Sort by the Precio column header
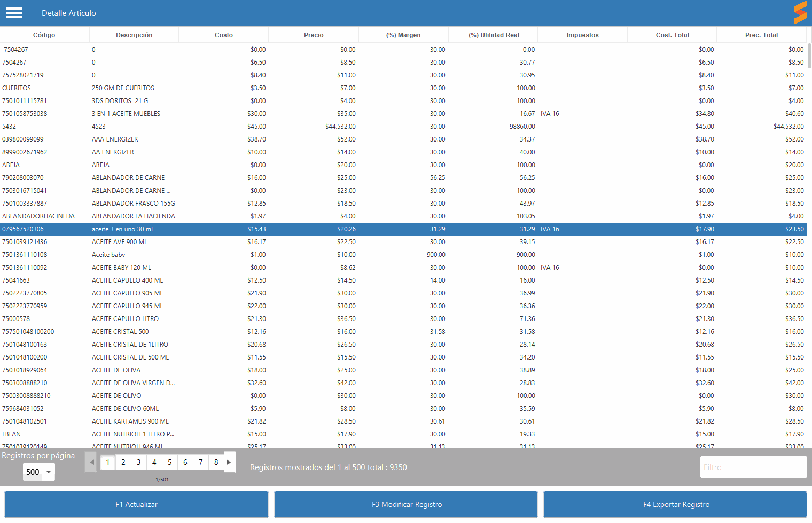 (x=314, y=35)
